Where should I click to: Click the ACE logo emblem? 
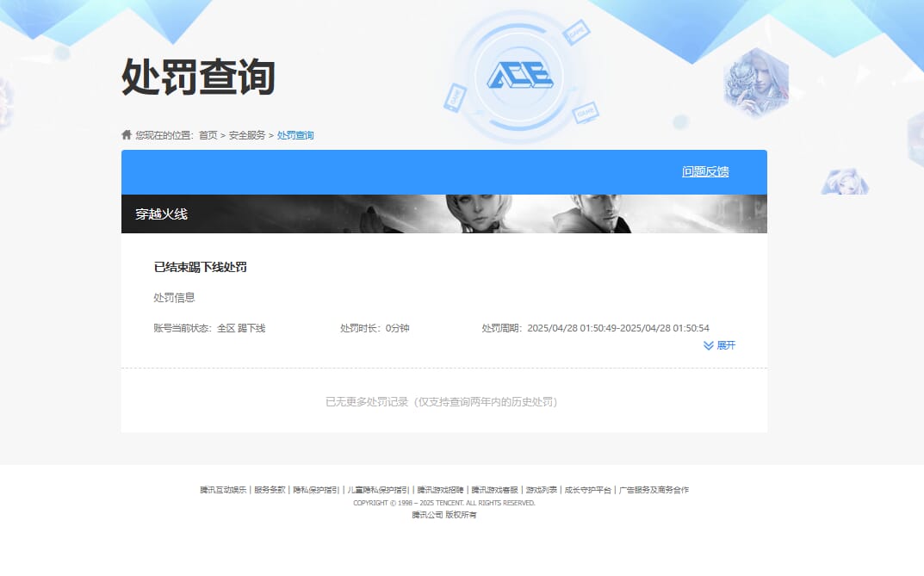tap(520, 76)
